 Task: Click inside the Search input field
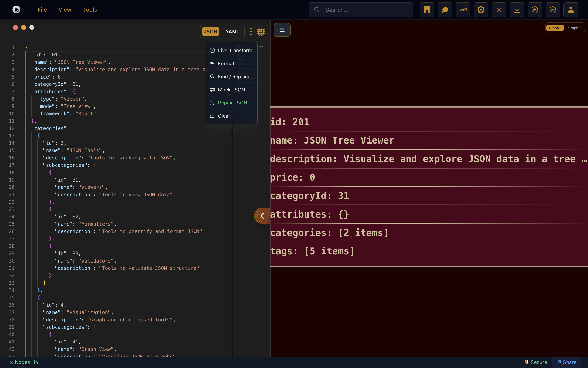361,10
